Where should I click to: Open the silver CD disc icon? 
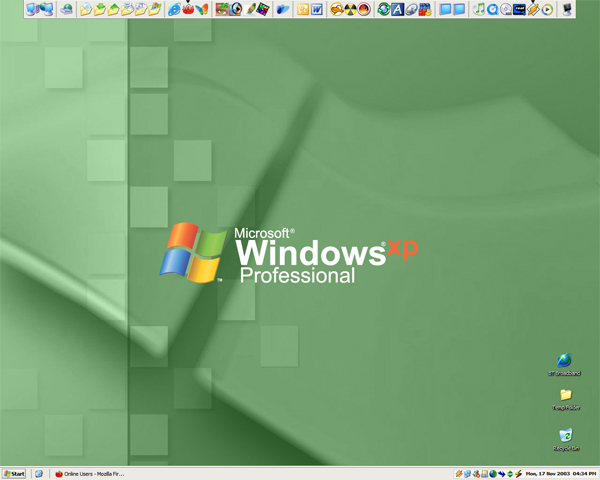point(506,9)
